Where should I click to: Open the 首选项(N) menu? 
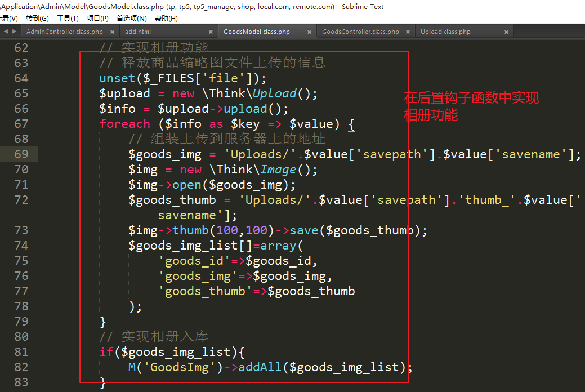point(132,19)
